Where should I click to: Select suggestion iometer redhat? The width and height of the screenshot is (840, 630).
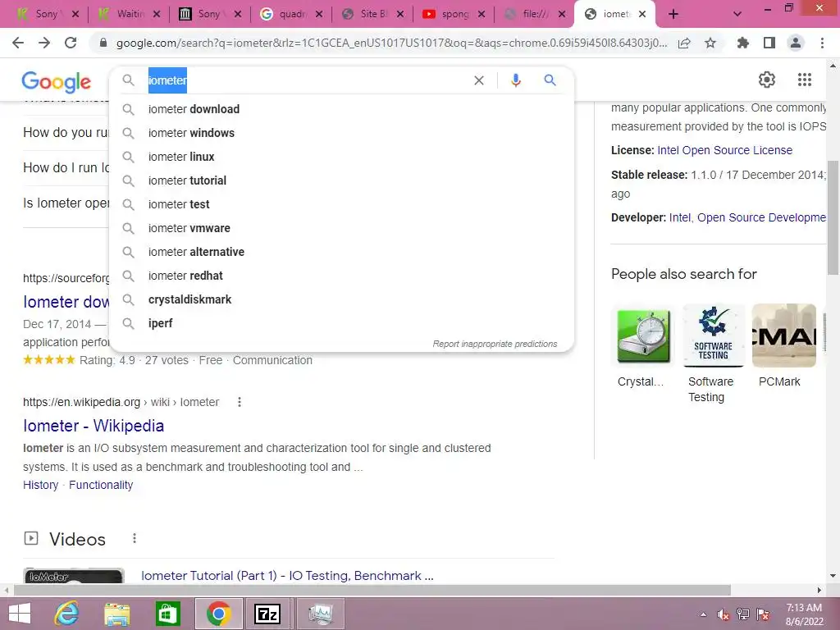(342, 276)
